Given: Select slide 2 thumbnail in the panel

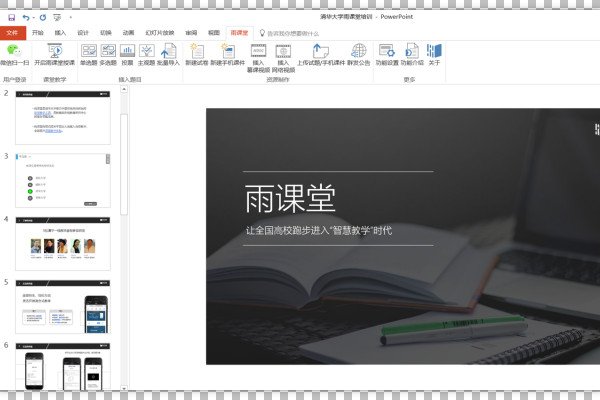Looking at the screenshot, I should tap(63, 118).
